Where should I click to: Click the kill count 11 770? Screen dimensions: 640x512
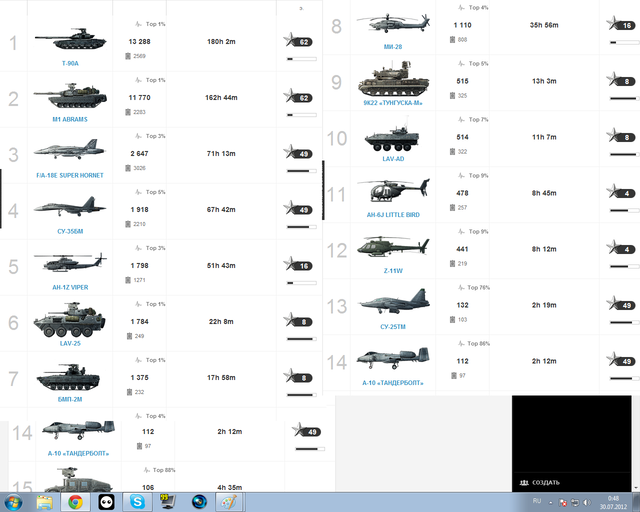(139, 98)
